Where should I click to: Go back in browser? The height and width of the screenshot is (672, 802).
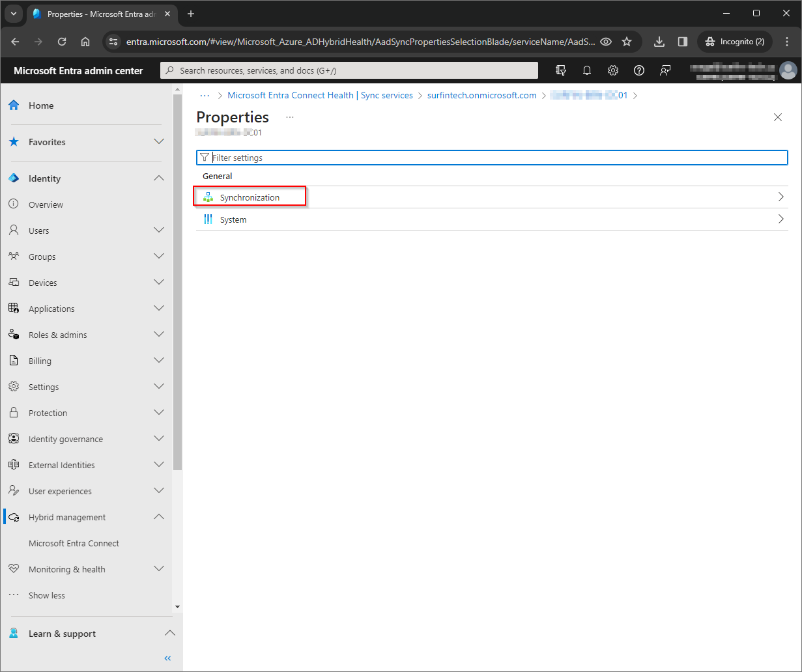[15, 42]
